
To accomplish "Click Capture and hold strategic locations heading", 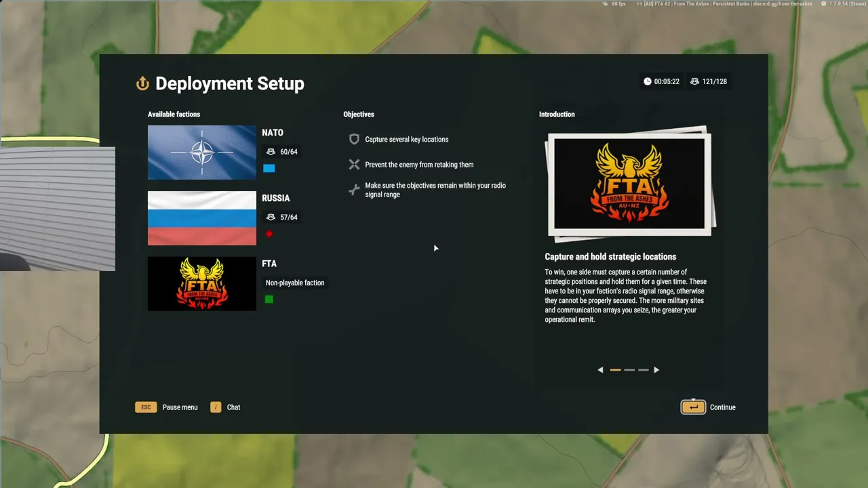I will [610, 257].
